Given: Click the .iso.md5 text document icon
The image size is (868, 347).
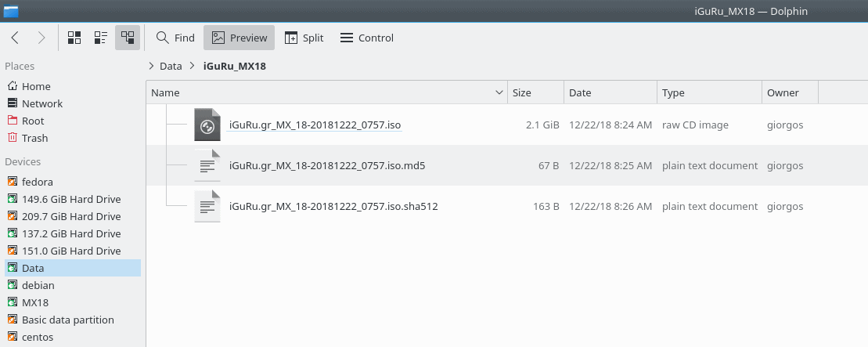Looking at the screenshot, I should click(207, 165).
